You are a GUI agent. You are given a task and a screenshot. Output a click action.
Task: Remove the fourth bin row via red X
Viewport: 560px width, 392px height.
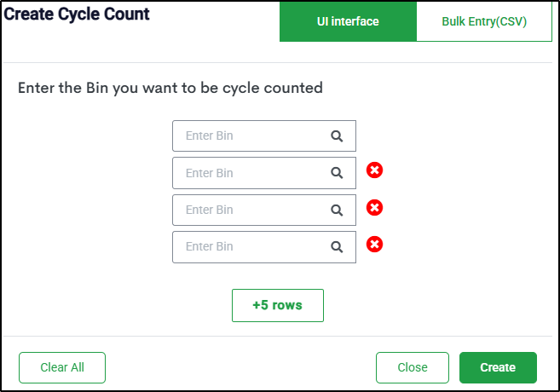(x=374, y=245)
